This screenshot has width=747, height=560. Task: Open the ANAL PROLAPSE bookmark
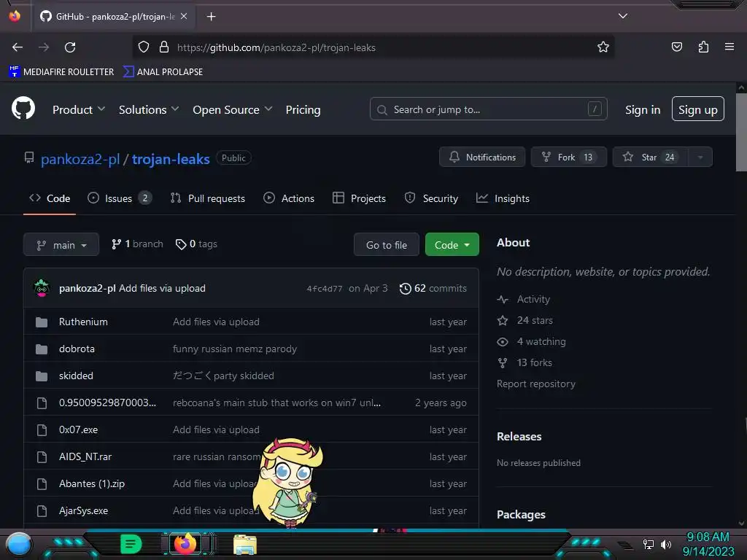pos(163,72)
